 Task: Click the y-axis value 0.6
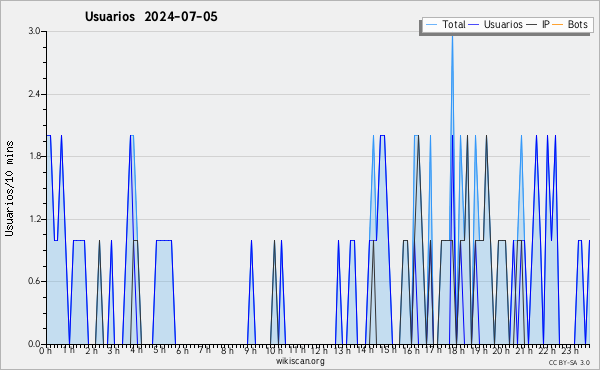click(x=34, y=281)
